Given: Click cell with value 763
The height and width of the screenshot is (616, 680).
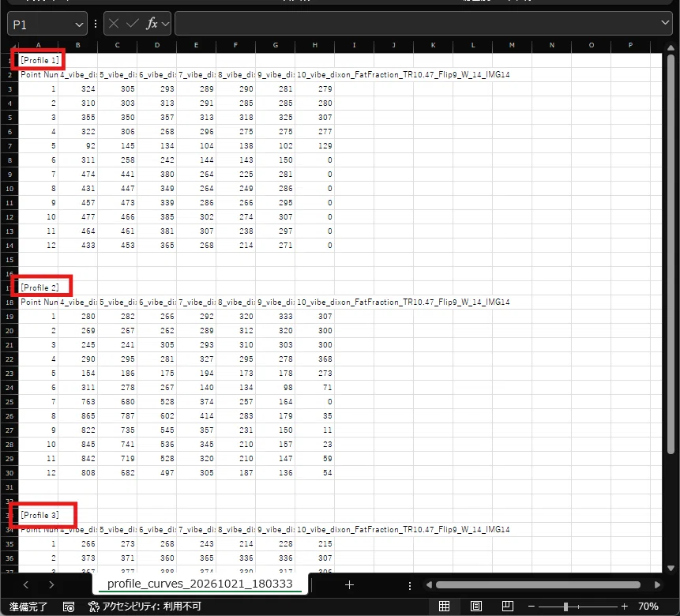Looking at the screenshot, I should tap(78, 402).
